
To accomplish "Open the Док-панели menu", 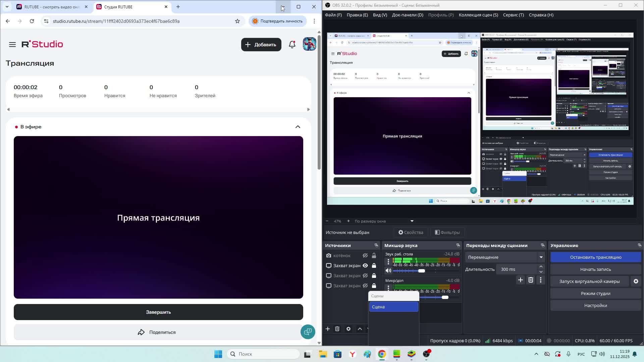I will (x=407, y=15).
